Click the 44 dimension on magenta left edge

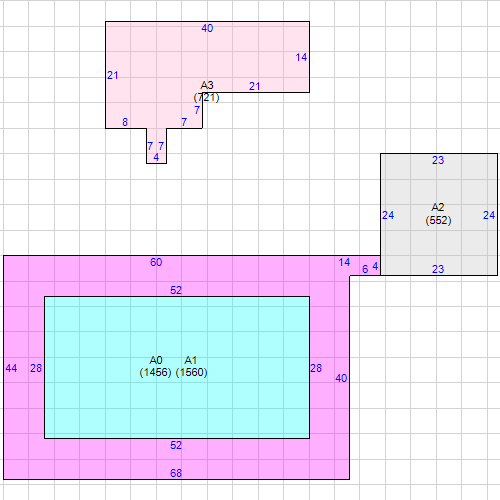coord(11,368)
